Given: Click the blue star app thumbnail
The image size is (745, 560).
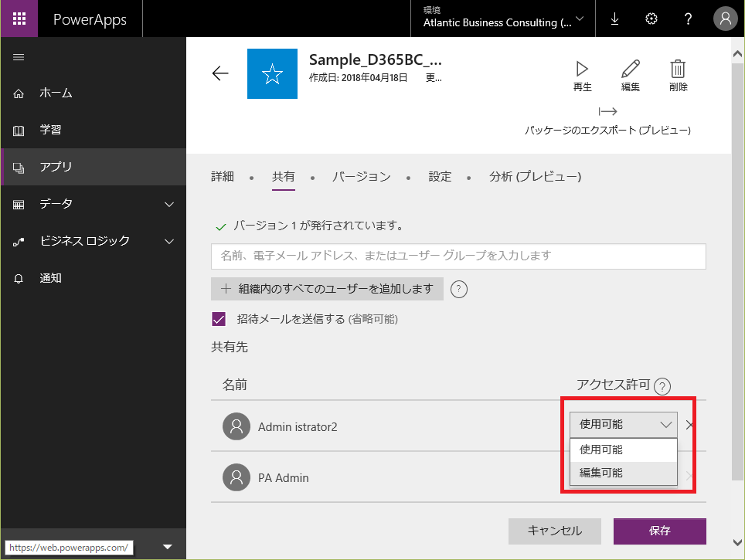Looking at the screenshot, I should (x=272, y=73).
